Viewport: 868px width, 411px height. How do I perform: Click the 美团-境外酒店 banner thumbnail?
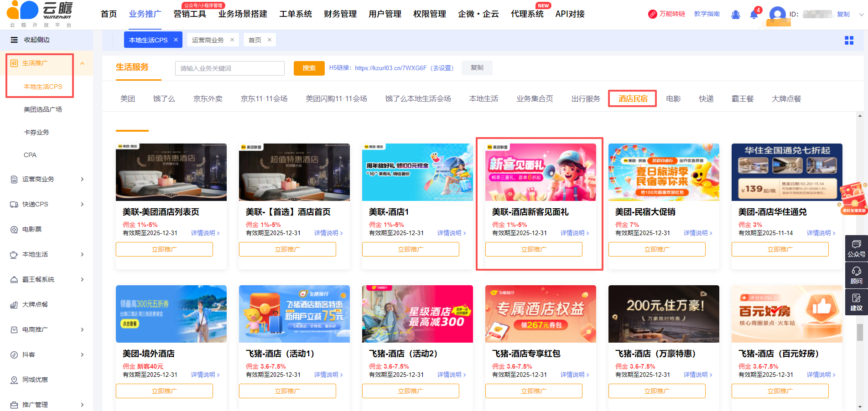(171, 314)
